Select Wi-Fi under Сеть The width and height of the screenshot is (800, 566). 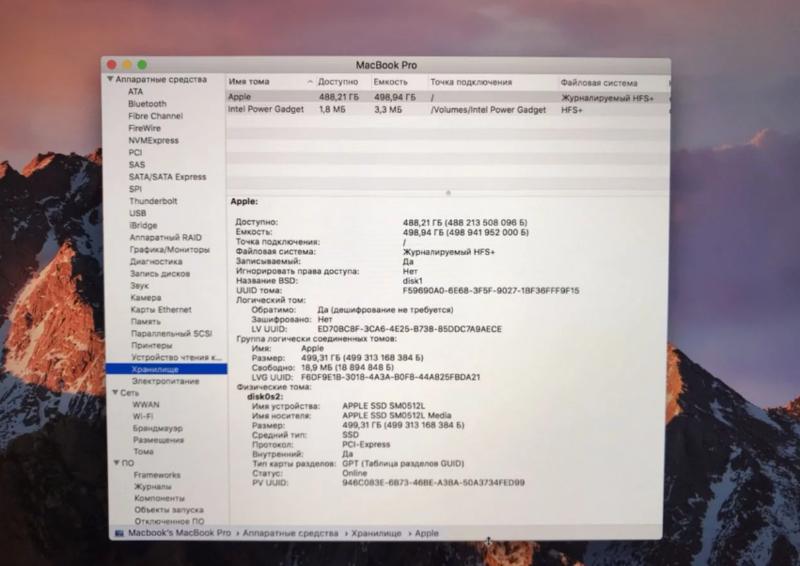(143, 416)
